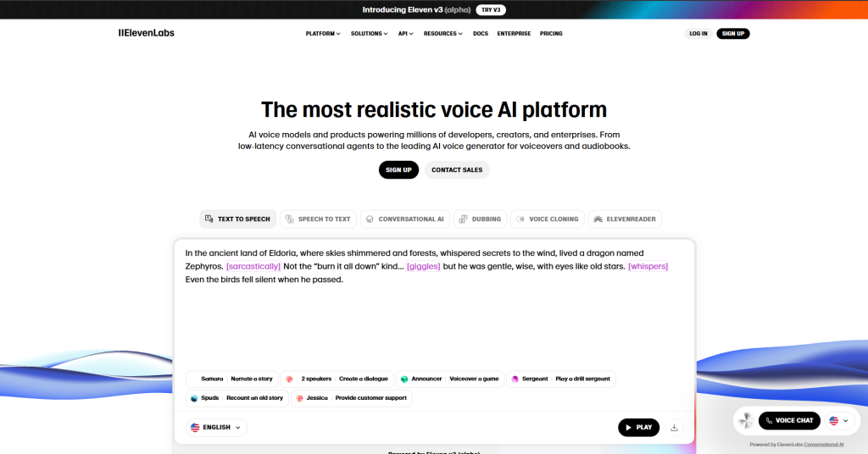This screenshot has height=454, width=868.
Task: Click the Conversational AI tab icon
Action: [x=370, y=219]
